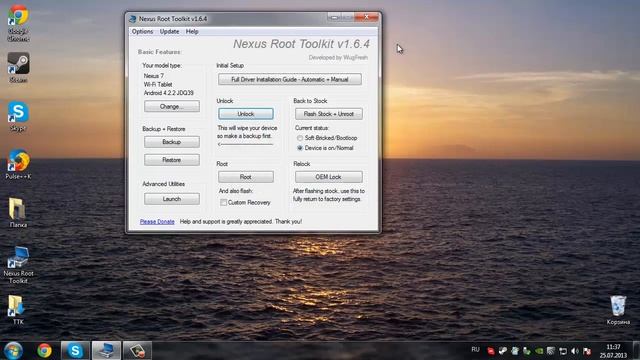The image size is (640, 360).
Task: Open the Options menu
Action: (142, 31)
